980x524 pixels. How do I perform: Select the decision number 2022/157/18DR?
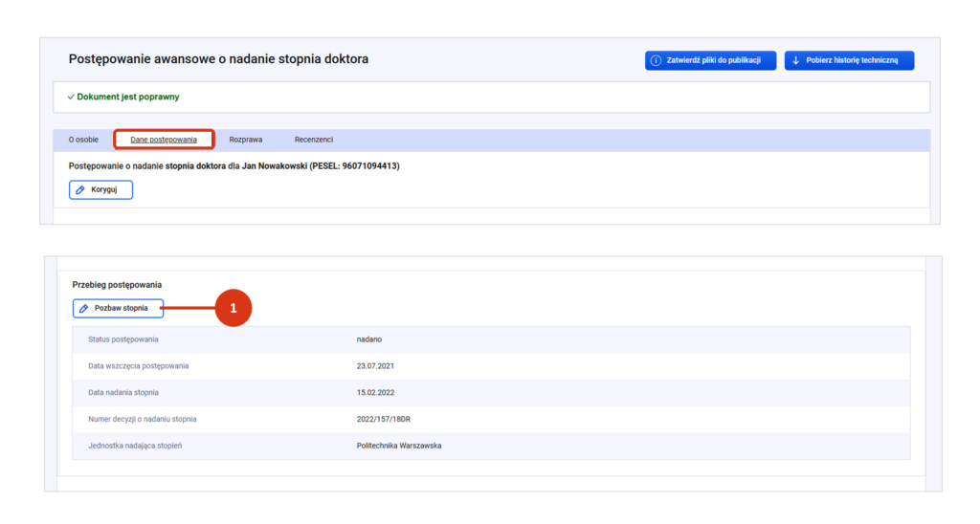[385, 419]
